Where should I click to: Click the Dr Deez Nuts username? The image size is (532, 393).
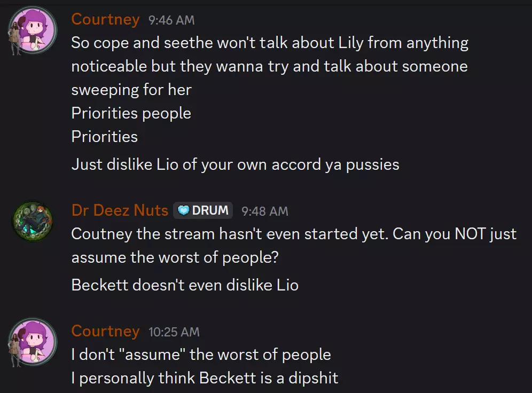[x=120, y=210]
